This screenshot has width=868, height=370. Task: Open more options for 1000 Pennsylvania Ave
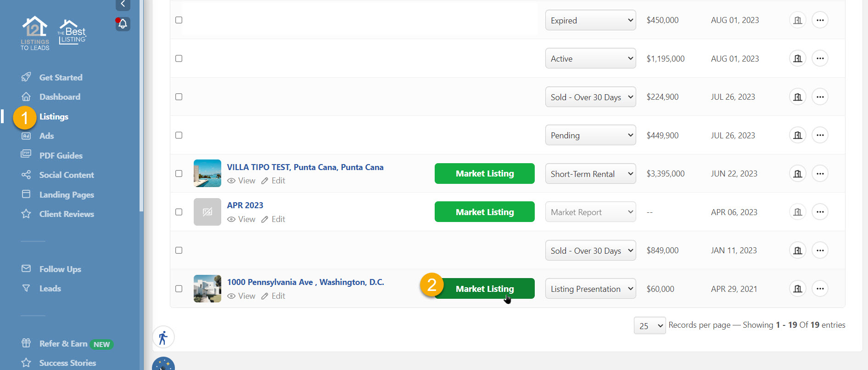coord(820,289)
